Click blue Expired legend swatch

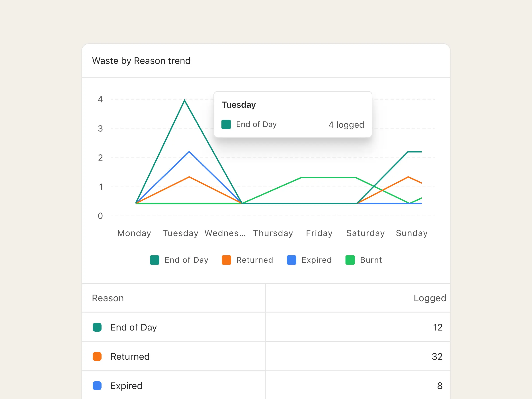(291, 260)
